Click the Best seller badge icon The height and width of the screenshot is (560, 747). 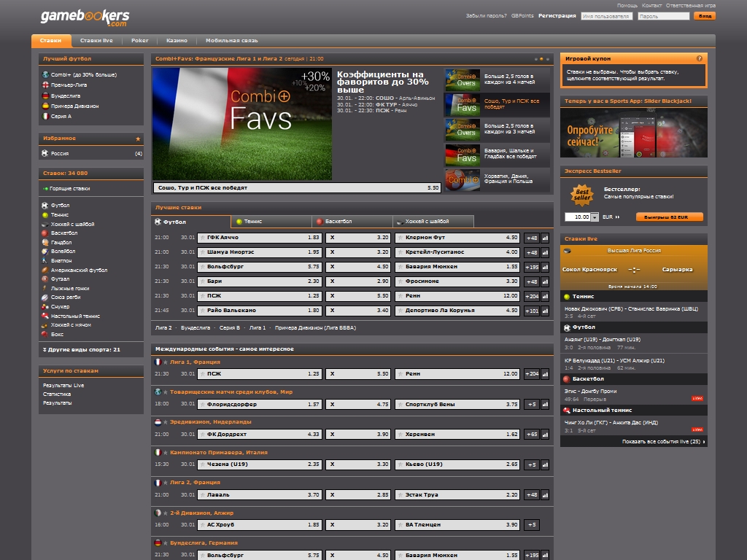pyautogui.click(x=581, y=196)
